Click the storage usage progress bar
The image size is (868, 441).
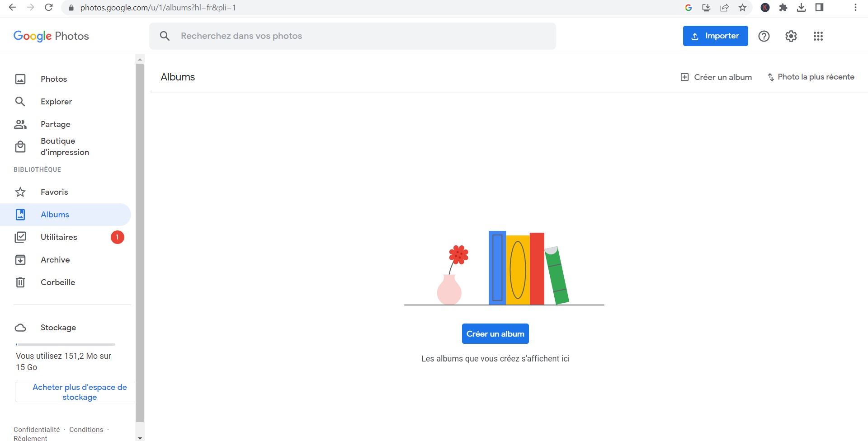(x=66, y=344)
